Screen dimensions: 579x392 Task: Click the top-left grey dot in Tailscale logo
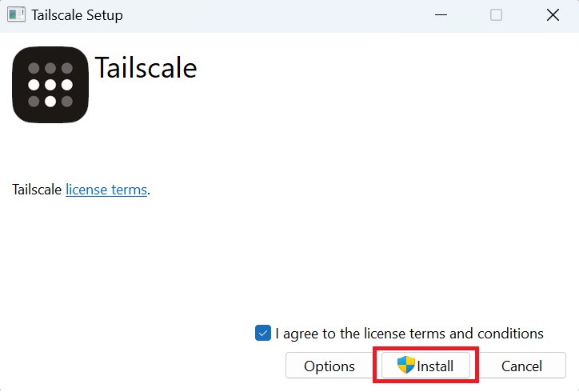[34, 68]
